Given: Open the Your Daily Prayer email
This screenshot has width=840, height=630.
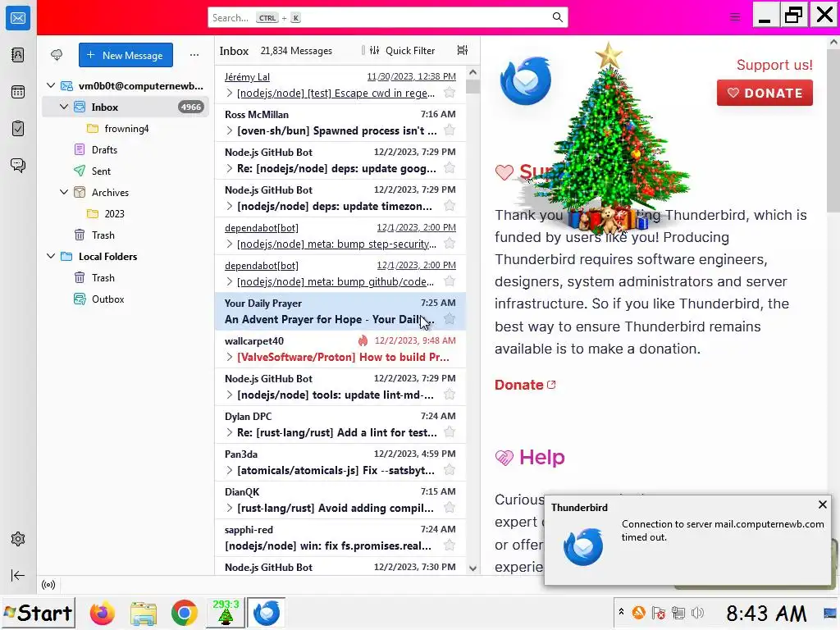Looking at the screenshot, I should (x=340, y=311).
